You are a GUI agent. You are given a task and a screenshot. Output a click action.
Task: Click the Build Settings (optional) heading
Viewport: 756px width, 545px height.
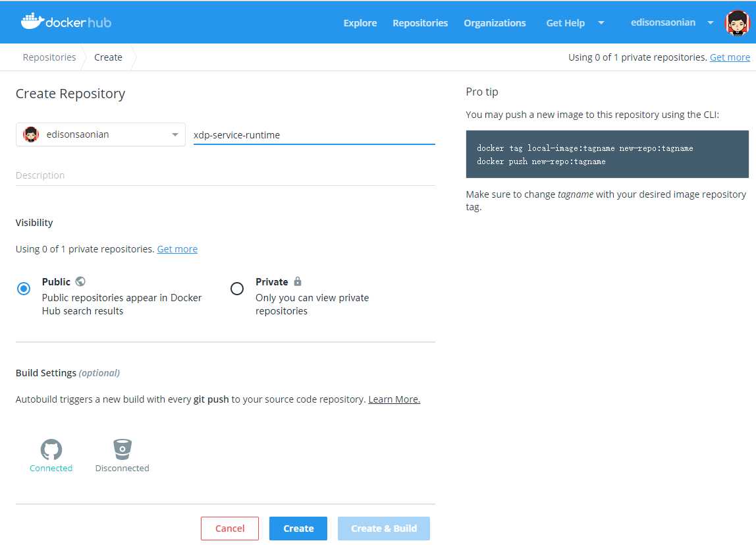(67, 373)
